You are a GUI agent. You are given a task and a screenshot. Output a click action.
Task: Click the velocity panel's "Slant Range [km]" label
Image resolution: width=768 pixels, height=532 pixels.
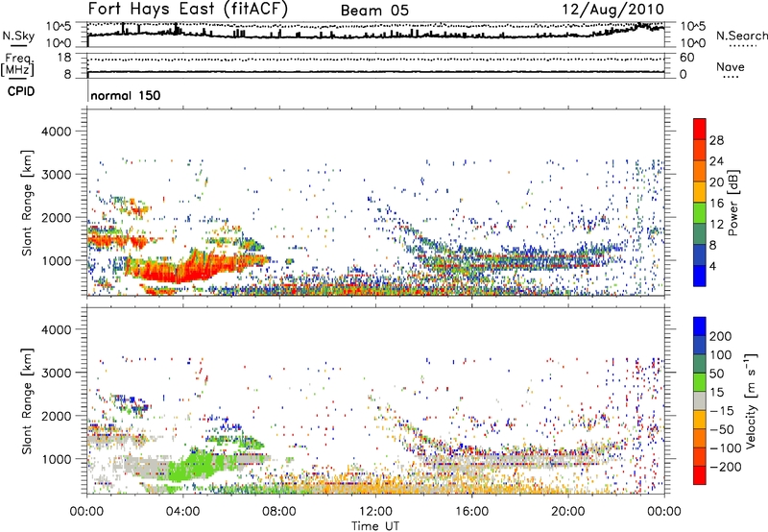click(x=27, y=401)
